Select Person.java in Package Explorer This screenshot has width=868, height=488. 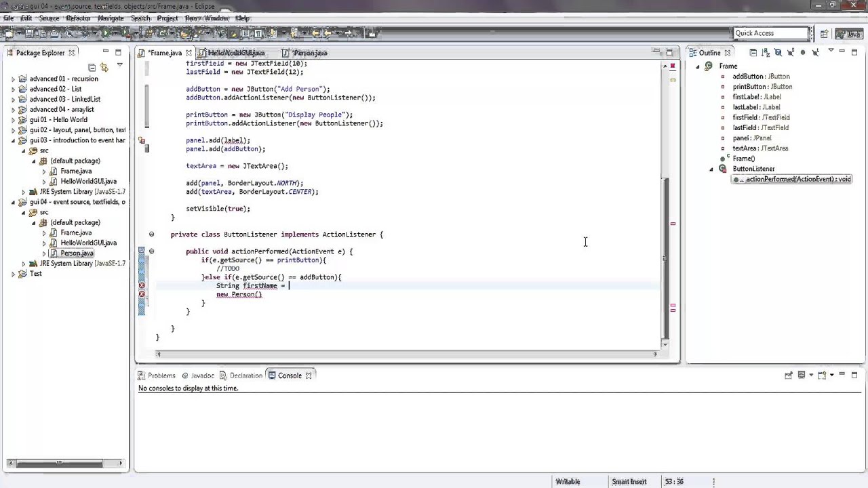tap(77, 253)
